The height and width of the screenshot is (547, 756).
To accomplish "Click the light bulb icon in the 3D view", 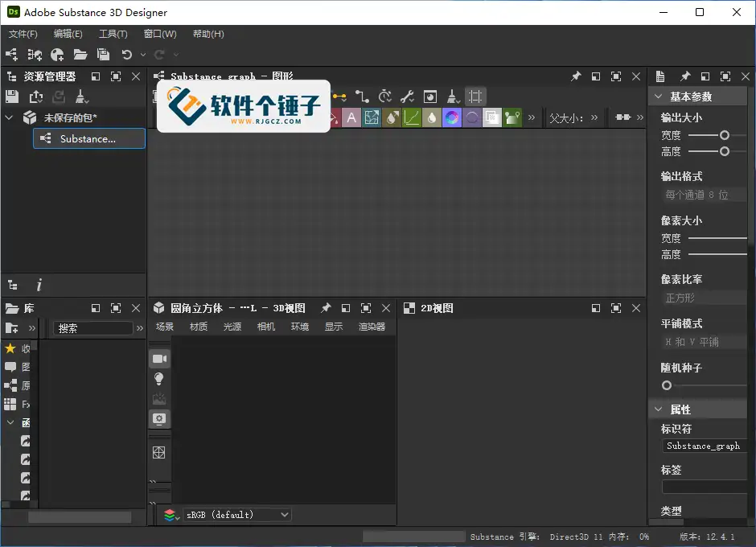I will point(159,379).
